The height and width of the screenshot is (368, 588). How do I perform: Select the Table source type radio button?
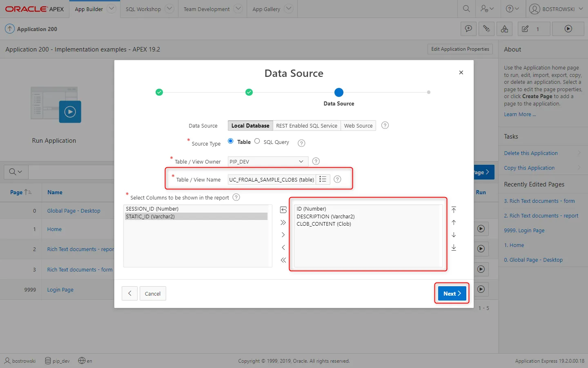point(231,141)
